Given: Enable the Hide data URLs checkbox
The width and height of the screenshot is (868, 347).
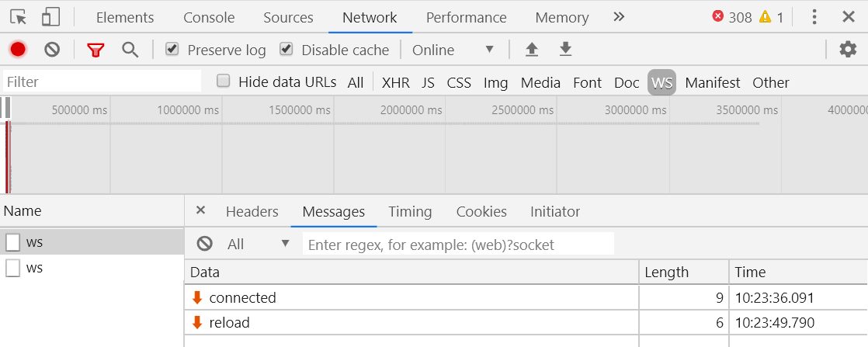Looking at the screenshot, I should click(224, 82).
